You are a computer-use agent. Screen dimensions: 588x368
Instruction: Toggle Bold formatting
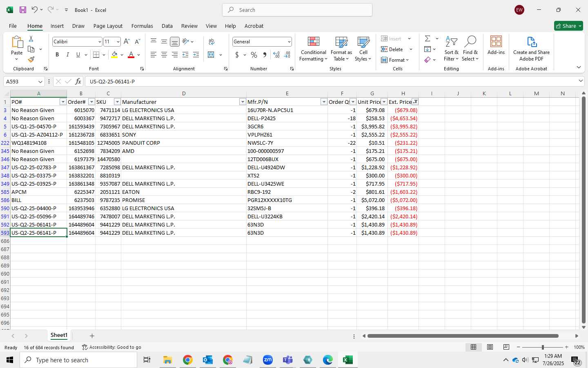[x=57, y=55]
